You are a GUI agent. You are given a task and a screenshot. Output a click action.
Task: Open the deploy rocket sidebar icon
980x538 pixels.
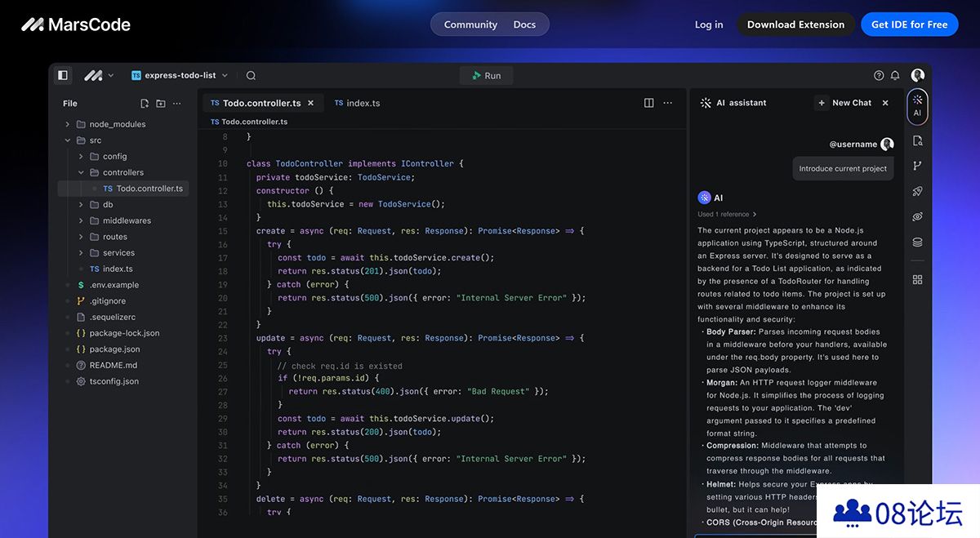[x=917, y=191]
